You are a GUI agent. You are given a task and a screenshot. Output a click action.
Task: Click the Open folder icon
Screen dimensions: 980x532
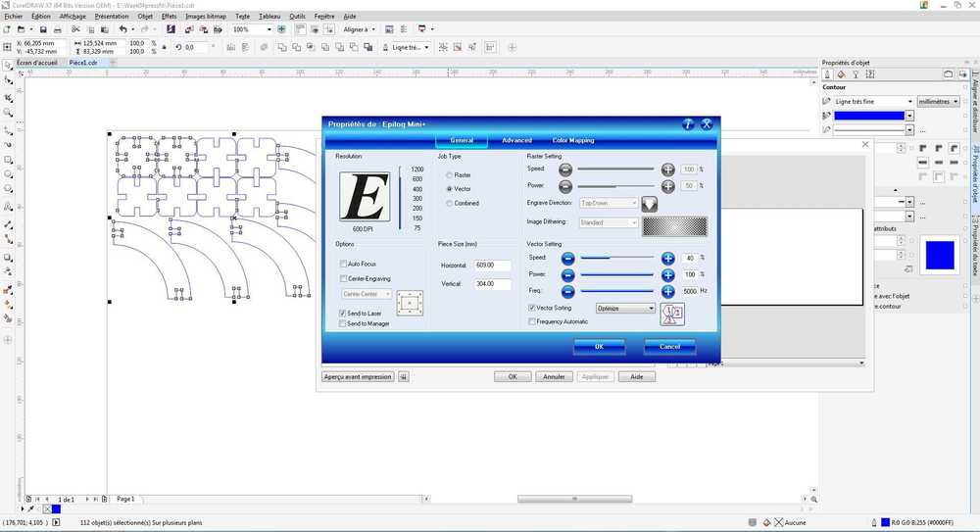(21, 29)
